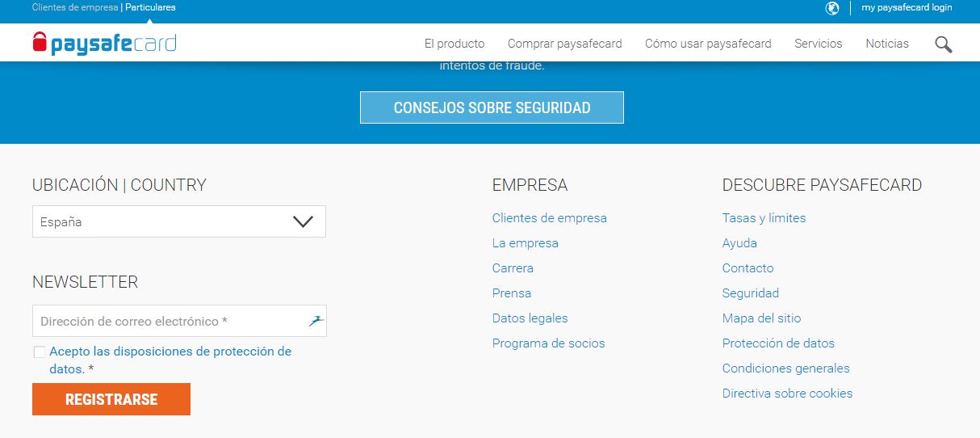Screen dimensions: 980x438
Task: Open Contacto link
Action: (748, 268)
